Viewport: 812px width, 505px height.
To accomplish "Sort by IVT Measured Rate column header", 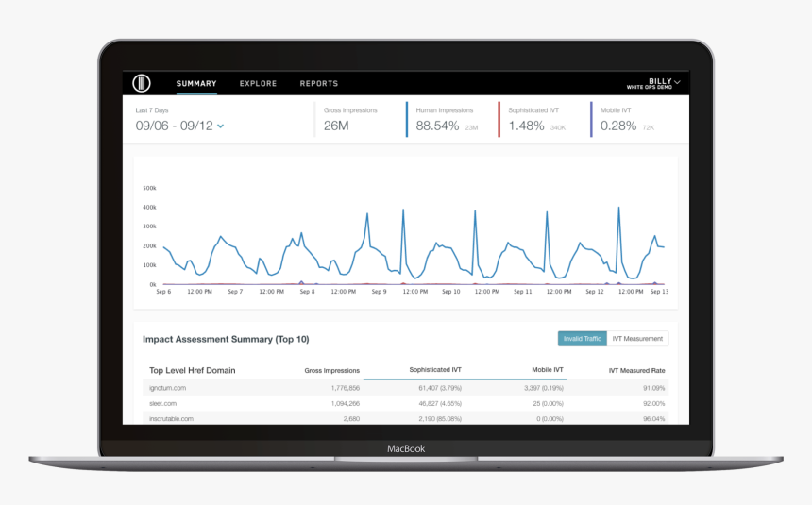I will point(636,370).
